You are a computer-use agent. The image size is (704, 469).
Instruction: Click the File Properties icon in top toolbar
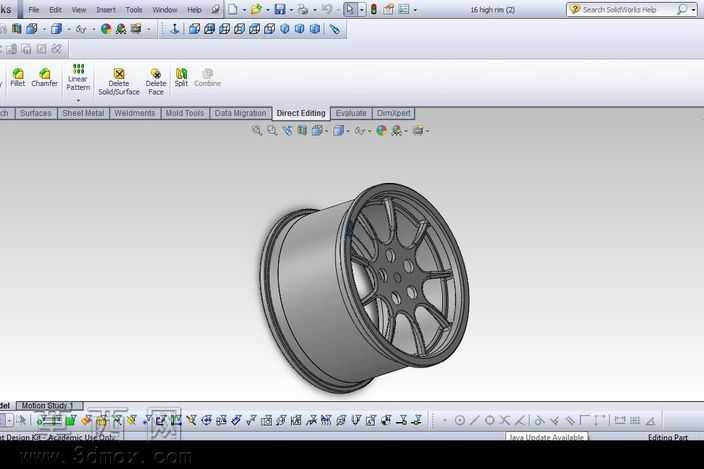389,9
